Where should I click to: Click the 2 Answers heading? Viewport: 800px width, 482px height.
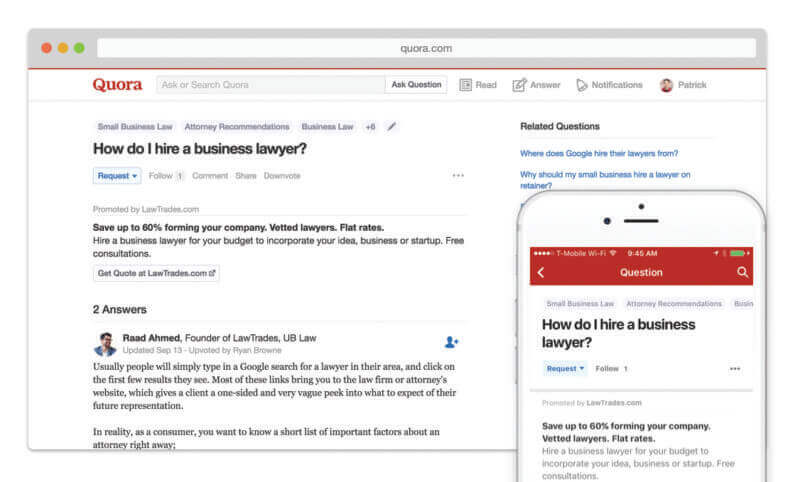[x=119, y=310]
